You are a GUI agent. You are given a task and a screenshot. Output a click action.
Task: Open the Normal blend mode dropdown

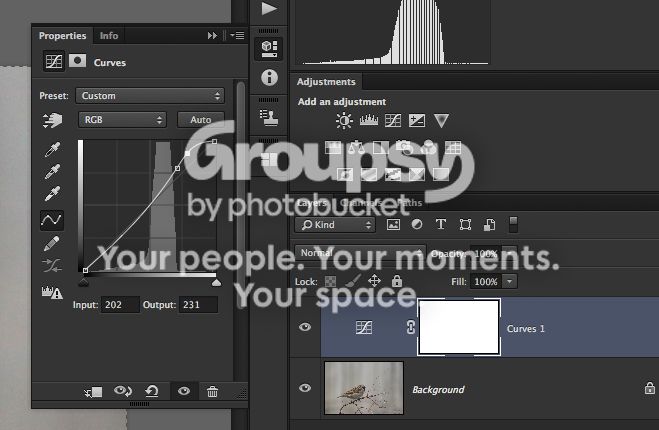[x=360, y=253]
